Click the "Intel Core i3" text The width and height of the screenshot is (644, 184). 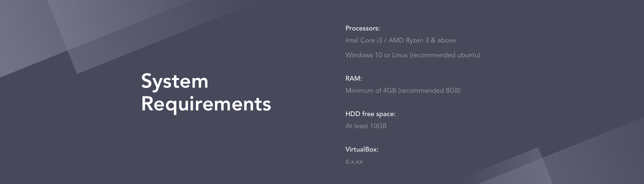[364, 40]
